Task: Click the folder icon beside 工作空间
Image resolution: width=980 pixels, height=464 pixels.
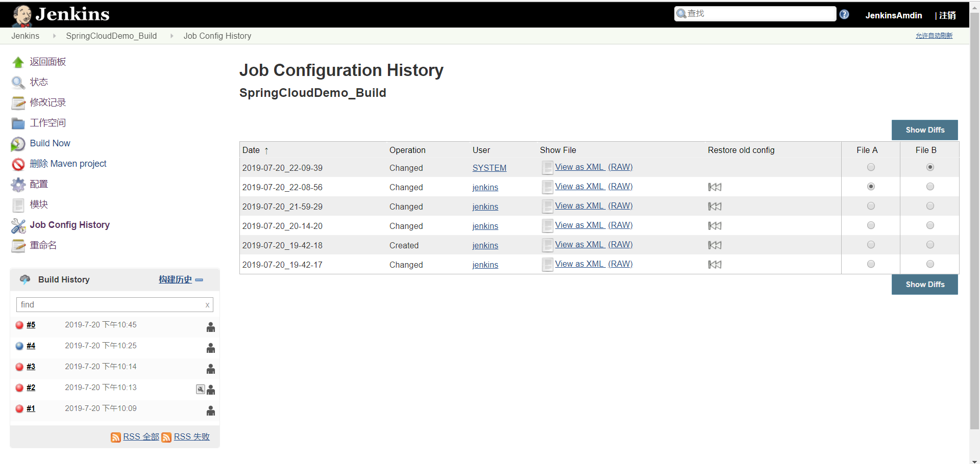Action: coord(18,123)
